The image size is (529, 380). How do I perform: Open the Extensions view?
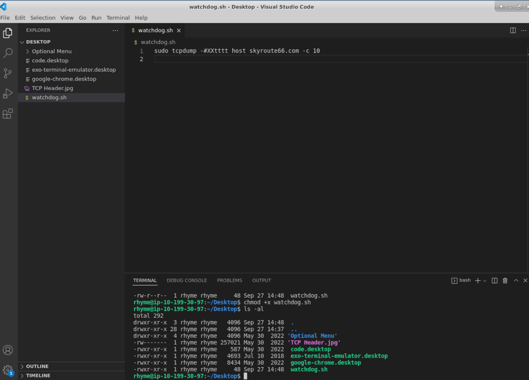pos(8,114)
